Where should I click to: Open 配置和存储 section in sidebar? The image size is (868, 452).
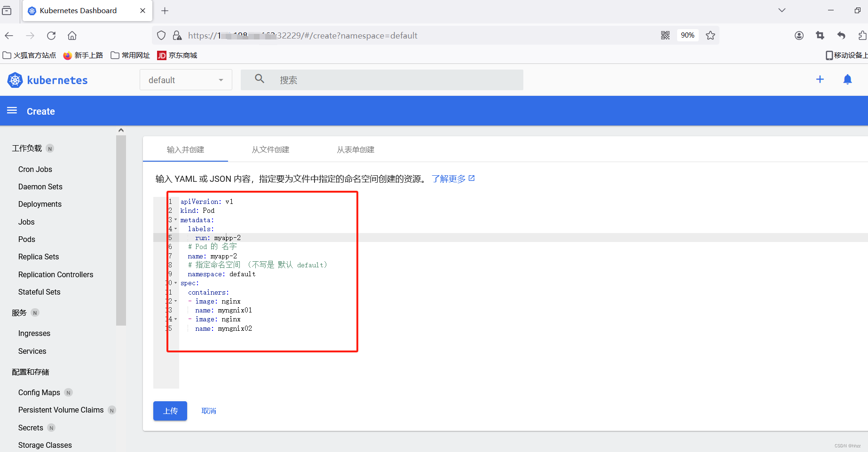point(31,372)
